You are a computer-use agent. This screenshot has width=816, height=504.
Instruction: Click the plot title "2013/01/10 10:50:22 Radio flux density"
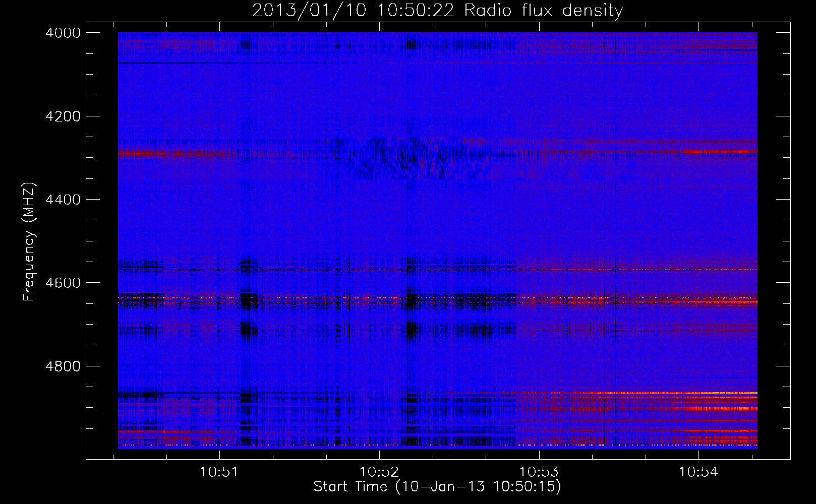coord(437,10)
